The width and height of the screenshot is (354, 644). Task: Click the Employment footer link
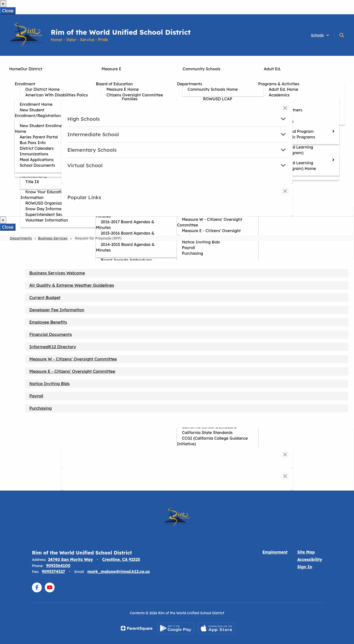coord(275,552)
